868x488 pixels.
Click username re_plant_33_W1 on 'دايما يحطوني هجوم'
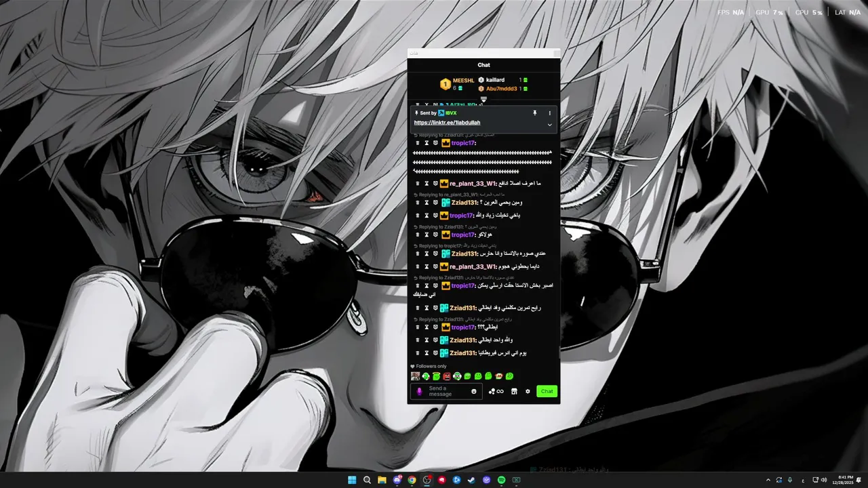click(x=473, y=267)
